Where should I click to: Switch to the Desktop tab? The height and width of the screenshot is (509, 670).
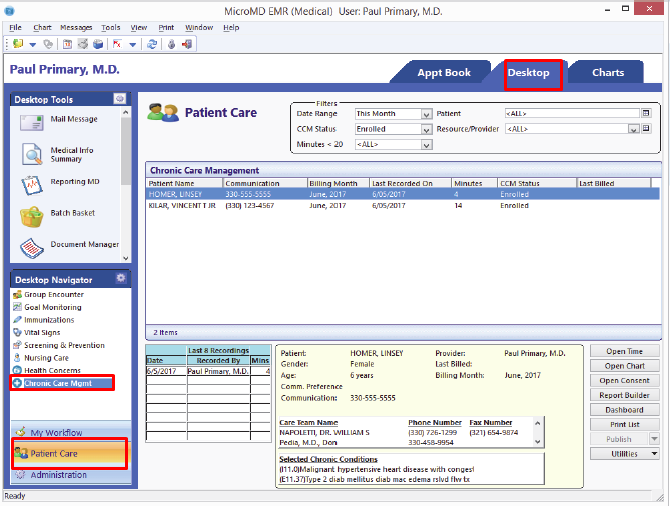click(529, 73)
